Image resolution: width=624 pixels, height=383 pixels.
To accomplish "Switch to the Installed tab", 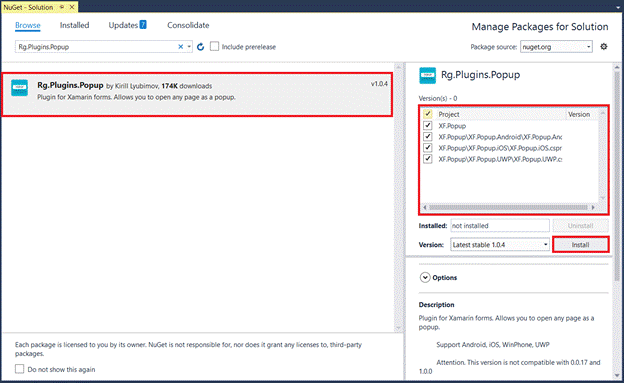I will point(74,25).
